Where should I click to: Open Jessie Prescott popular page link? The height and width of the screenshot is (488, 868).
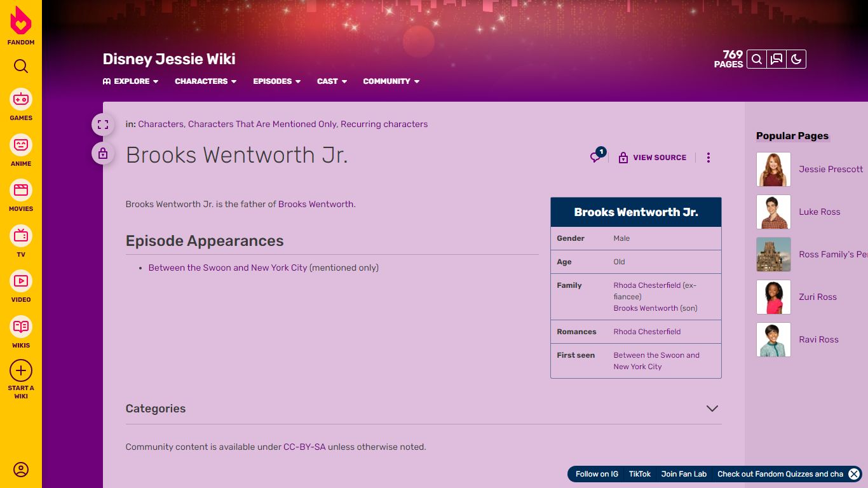(x=831, y=169)
